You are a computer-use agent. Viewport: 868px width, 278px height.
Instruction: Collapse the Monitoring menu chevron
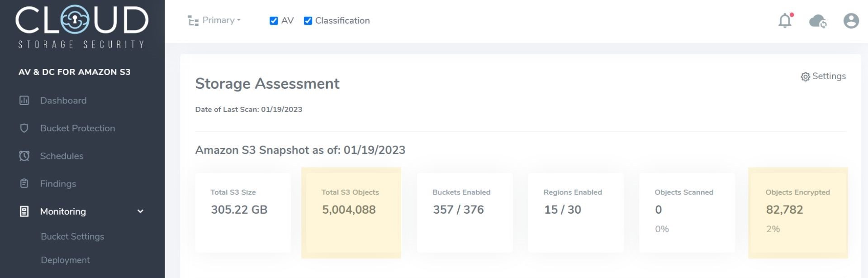[140, 211]
